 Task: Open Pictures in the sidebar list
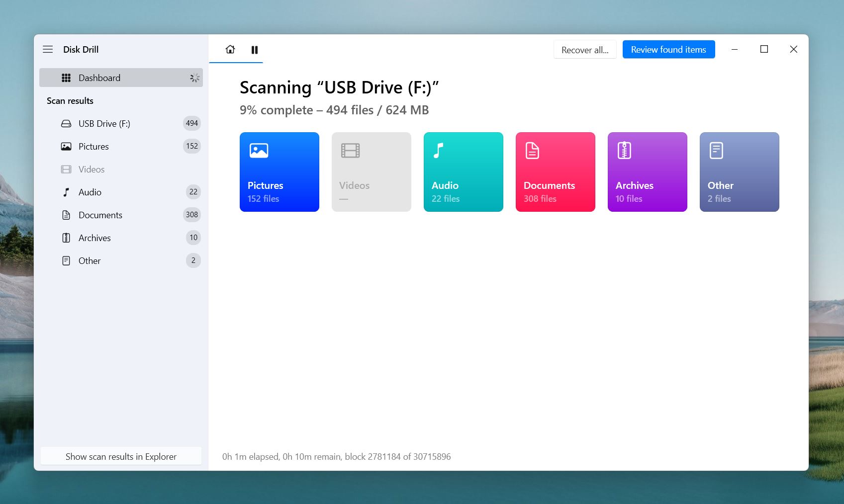click(x=121, y=146)
